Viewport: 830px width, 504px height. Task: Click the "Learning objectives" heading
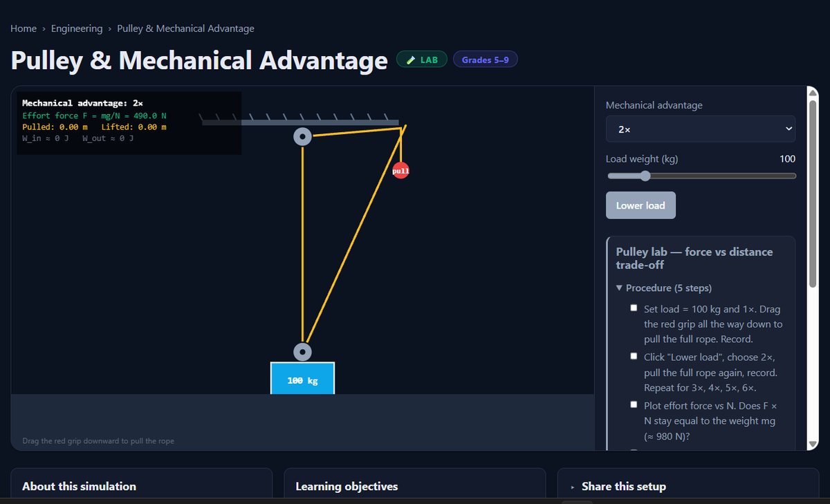pos(347,487)
